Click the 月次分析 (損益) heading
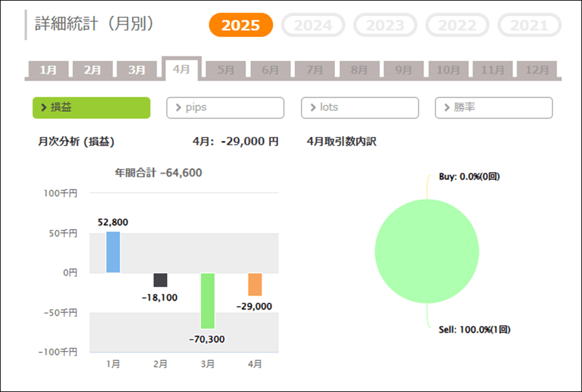Viewport: 582px width, 392px height. 76,142
